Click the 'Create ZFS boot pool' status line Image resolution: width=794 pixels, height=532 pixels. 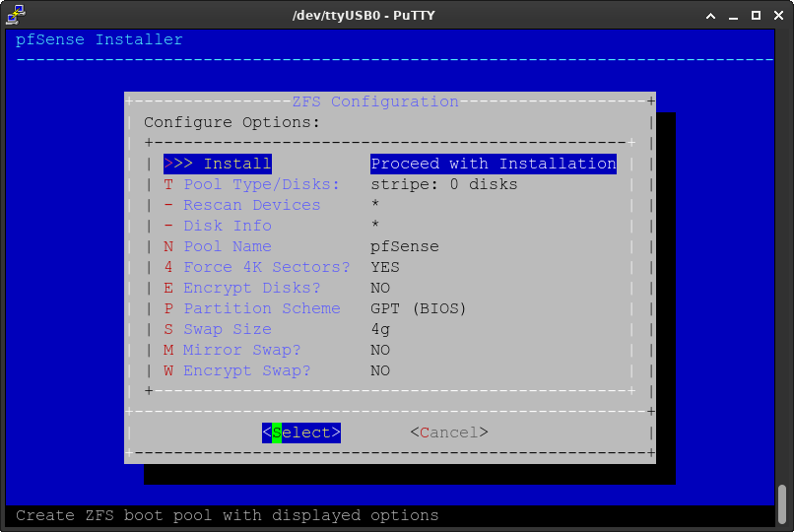tap(228, 516)
